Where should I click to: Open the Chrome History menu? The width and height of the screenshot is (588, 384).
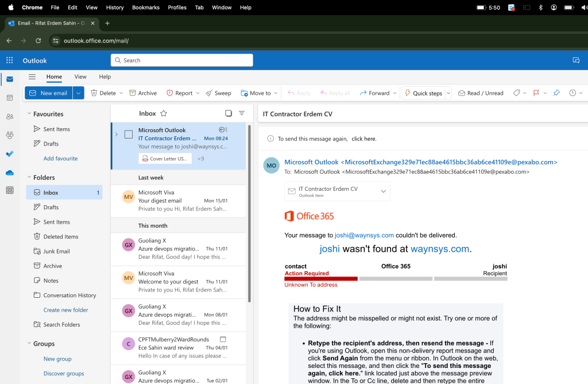[115, 7]
